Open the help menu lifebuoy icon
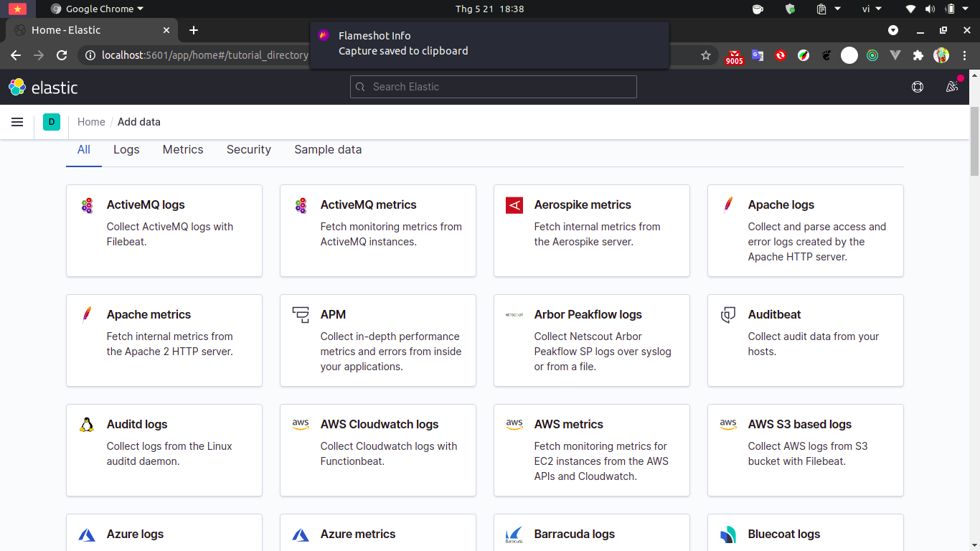The image size is (980, 551). pyautogui.click(x=917, y=87)
